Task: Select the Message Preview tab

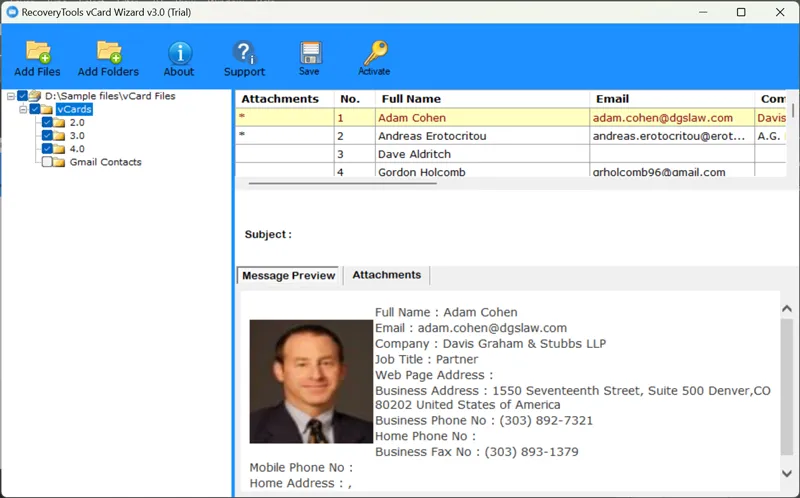Action: [x=289, y=276]
